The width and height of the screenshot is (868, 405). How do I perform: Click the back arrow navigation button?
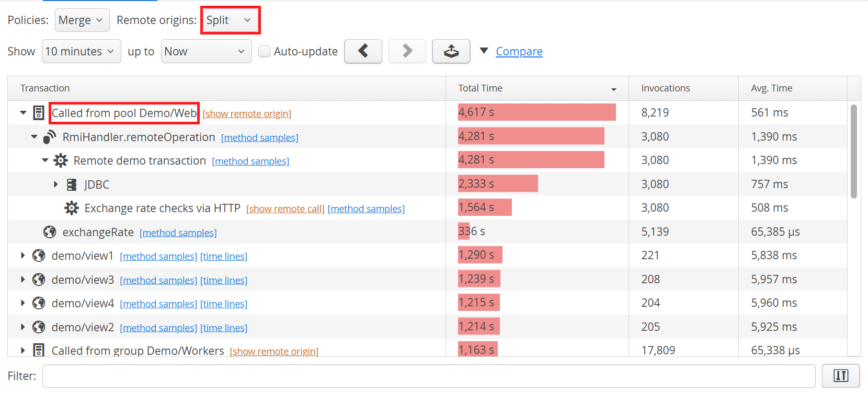(x=363, y=51)
